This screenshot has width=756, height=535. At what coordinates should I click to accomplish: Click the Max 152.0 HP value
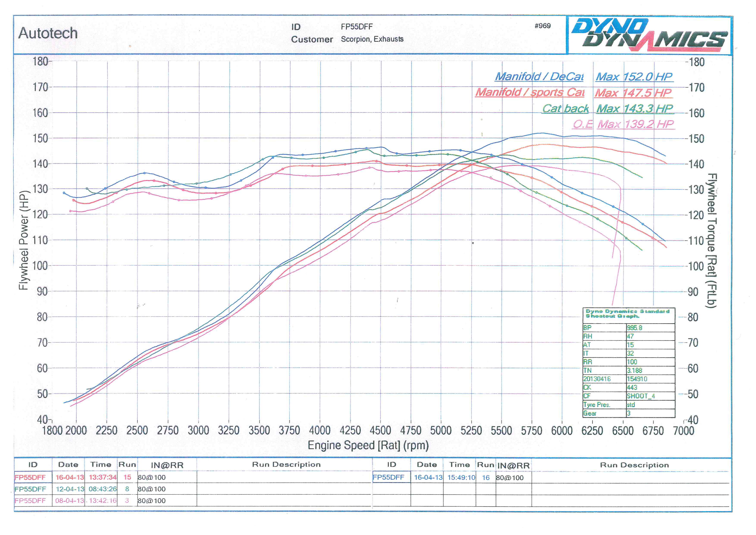coord(634,77)
